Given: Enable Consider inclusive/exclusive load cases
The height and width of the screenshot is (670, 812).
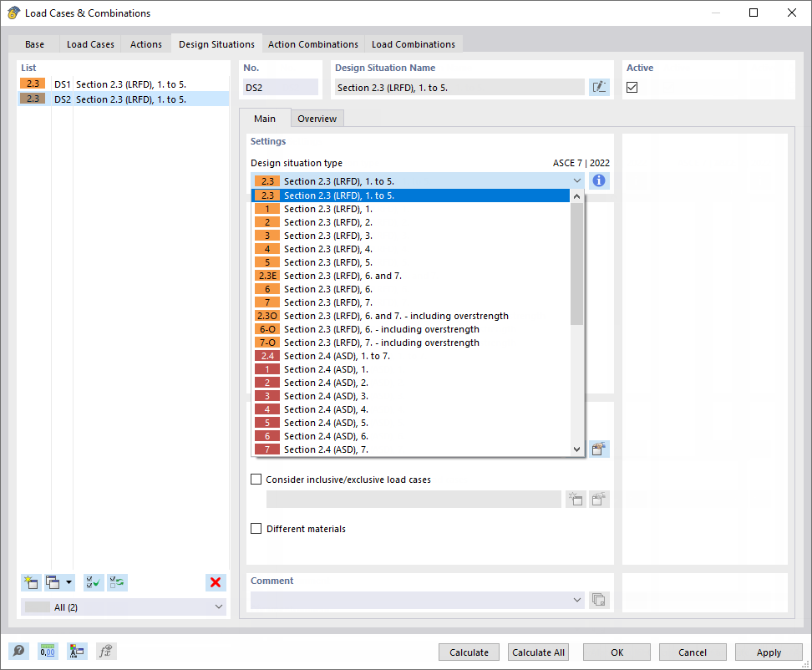Looking at the screenshot, I should pyautogui.click(x=256, y=479).
